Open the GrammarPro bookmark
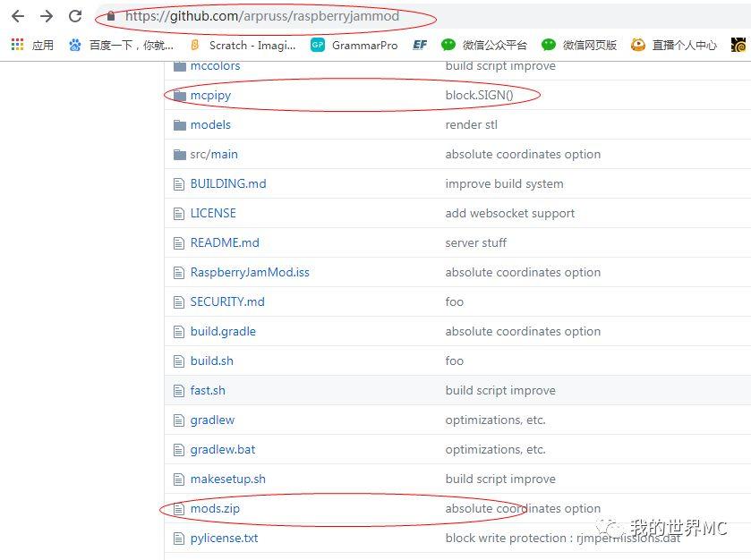Image resolution: width=751 pixels, height=560 pixels. click(x=354, y=45)
